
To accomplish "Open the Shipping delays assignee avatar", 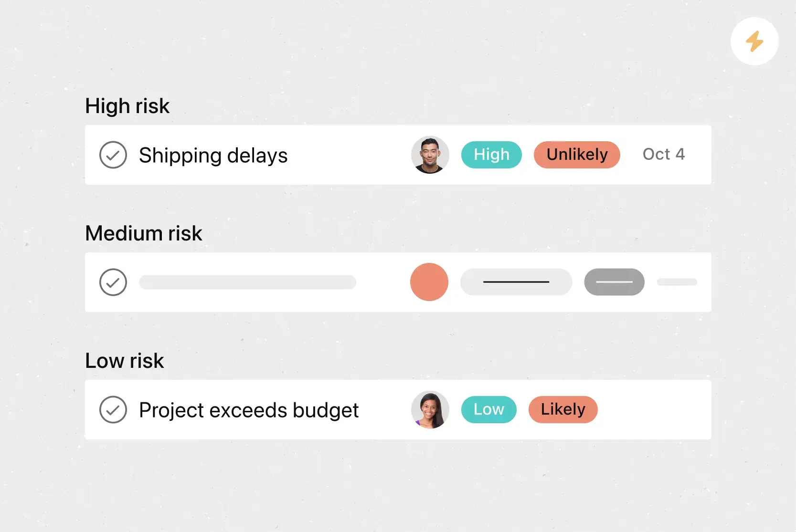I will click(x=430, y=155).
